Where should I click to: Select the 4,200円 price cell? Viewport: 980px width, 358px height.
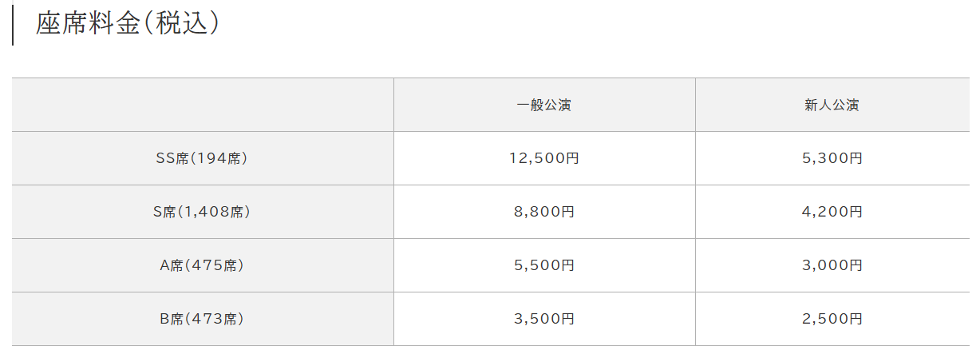pyautogui.click(x=832, y=212)
